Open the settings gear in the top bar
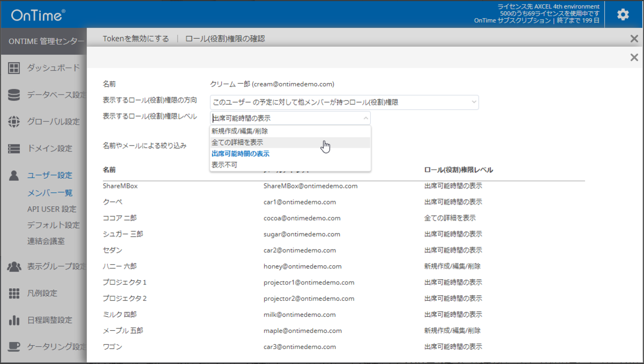Viewport: 644px width, 364px height. [x=623, y=14]
